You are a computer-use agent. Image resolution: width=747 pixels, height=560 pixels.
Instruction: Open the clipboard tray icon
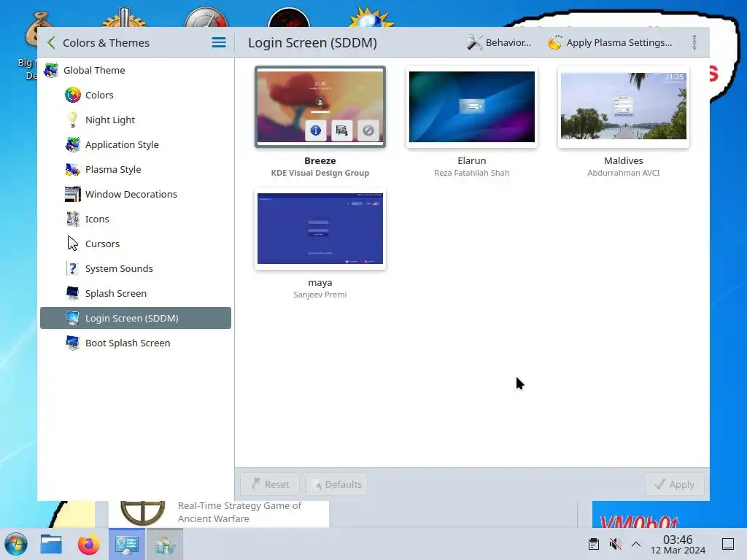594,544
